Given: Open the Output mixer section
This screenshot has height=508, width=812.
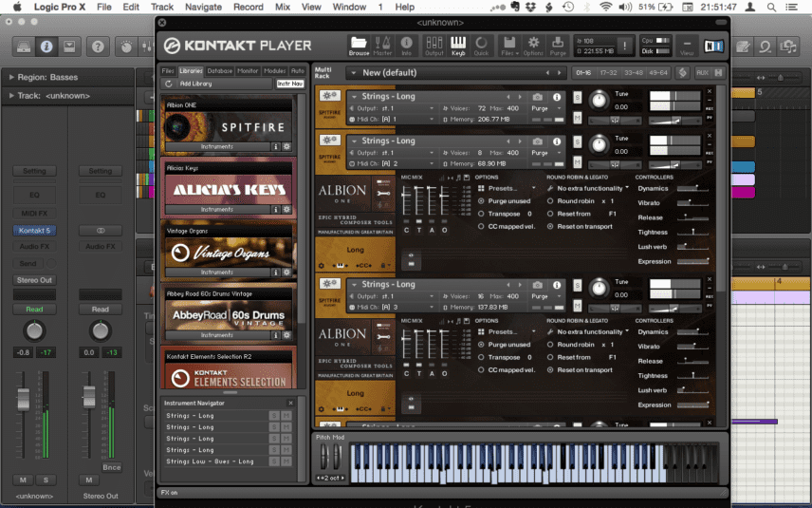Looking at the screenshot, I should [434, 46].
